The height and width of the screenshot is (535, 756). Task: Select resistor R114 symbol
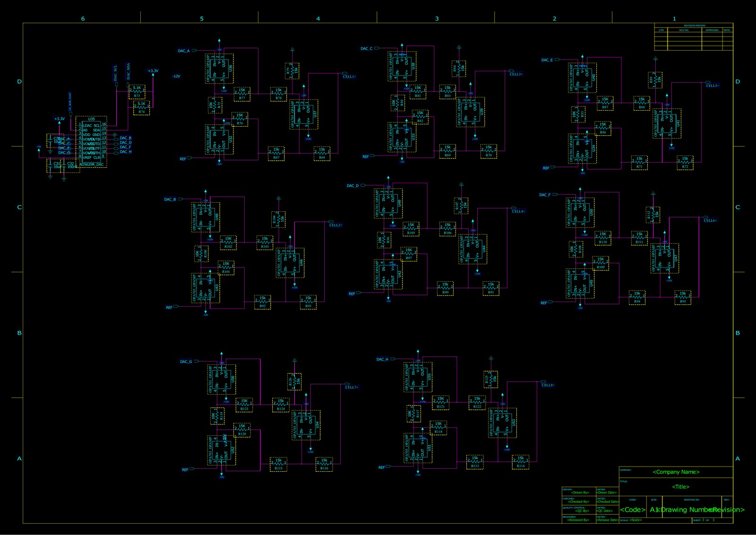pyautogui.click(x=521, y=462)
